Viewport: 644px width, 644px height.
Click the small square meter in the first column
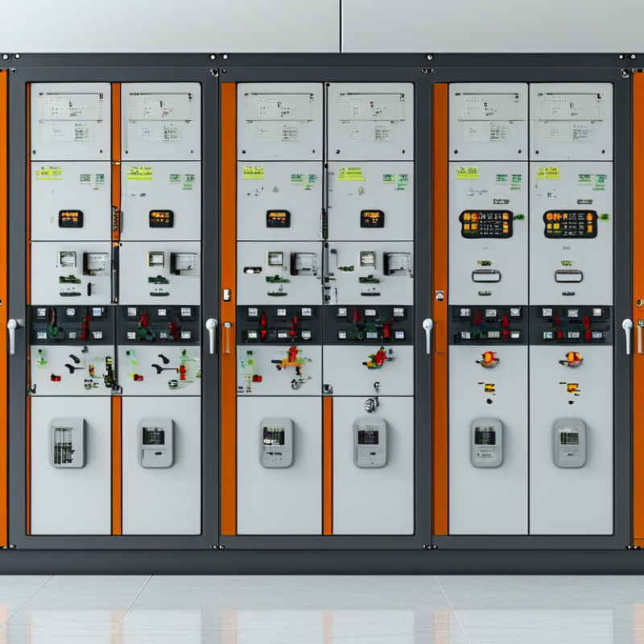click(x=68, y=258)
